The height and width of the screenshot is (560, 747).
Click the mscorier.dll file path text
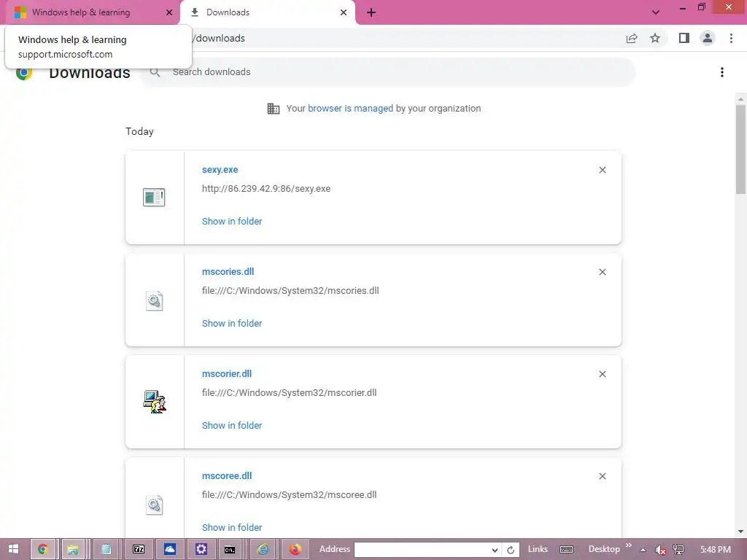(x=289, y=392)
